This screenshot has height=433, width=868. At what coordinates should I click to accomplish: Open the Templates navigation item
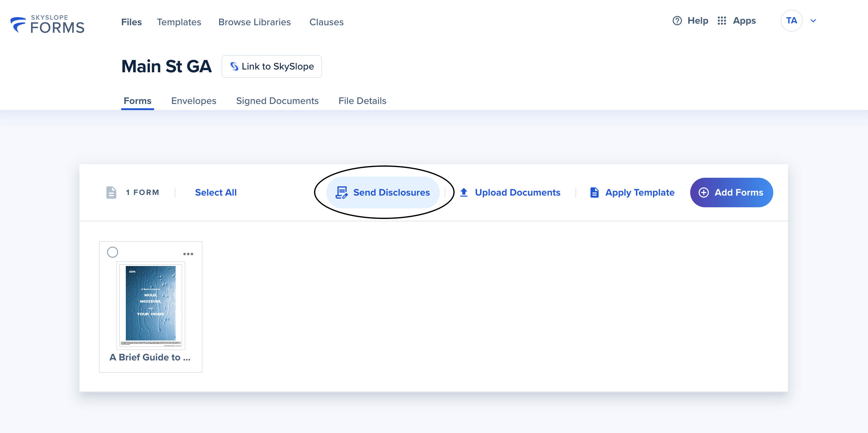click(x=179, y=22)
